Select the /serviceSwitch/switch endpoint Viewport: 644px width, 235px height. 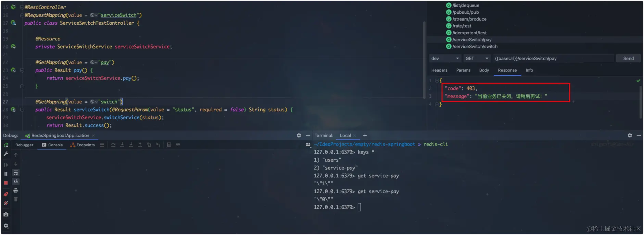(x=472, y=46)
